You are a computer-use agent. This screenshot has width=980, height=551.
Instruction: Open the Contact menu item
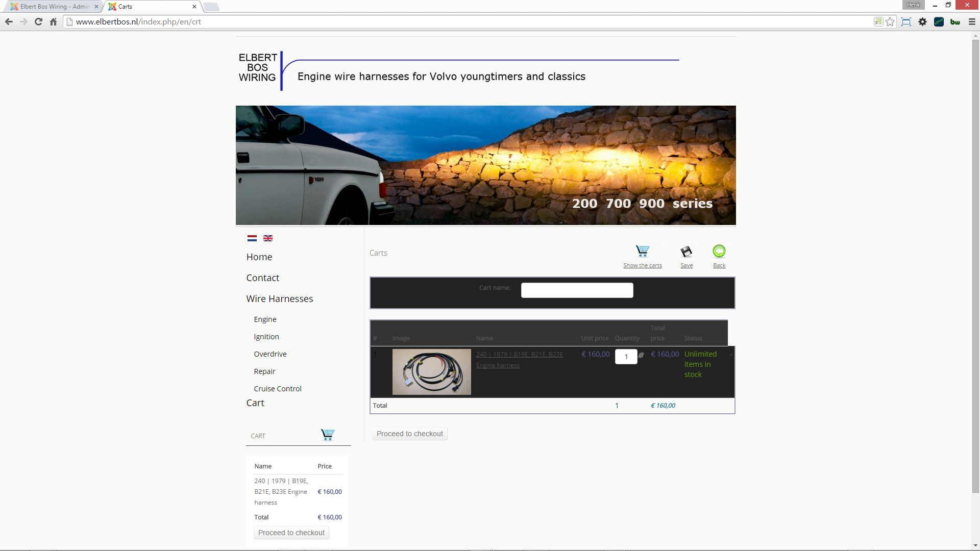click(x=262, y=278)
